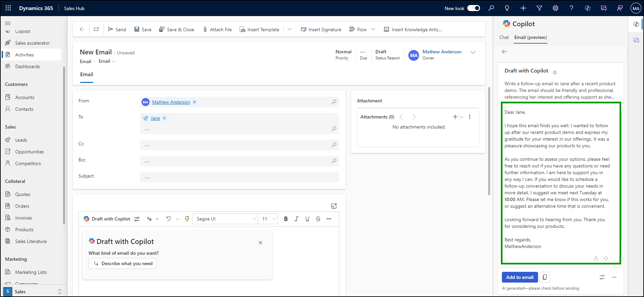644x297 pixels.
Task: Give thumbs down on the draft
Action: click(x=606, y=259)
